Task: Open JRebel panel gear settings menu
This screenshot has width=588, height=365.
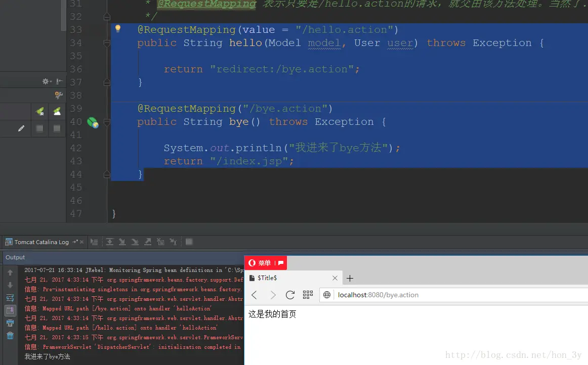Action: [x=47, y=81]
